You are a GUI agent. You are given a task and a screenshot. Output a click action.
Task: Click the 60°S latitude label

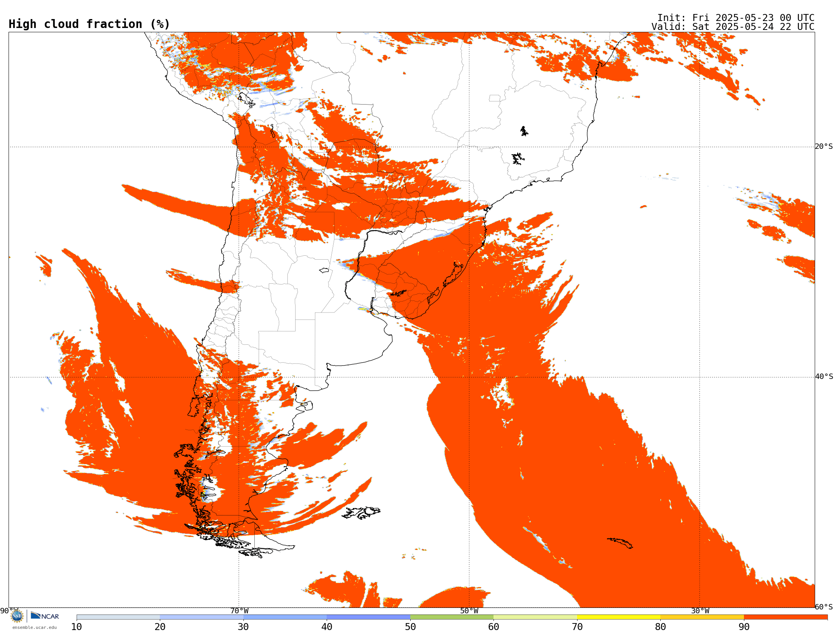tap(824, 607)
